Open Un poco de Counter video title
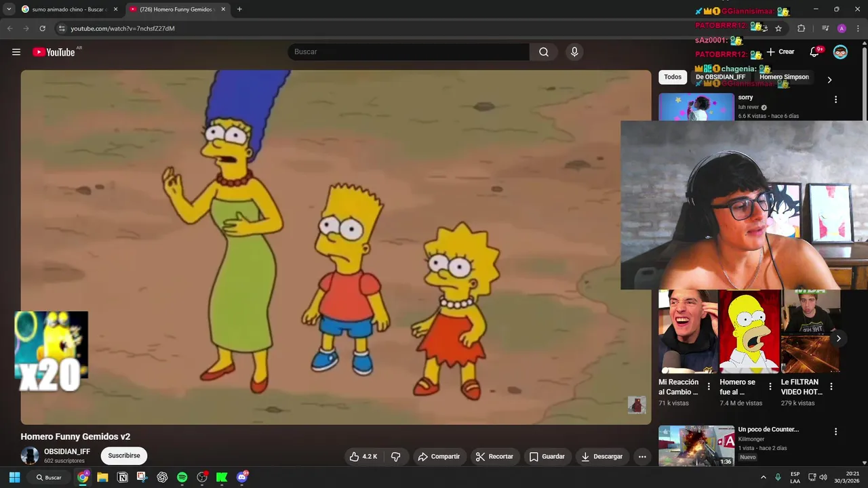This screenshot has height=488, width=868. click(x=768, y=430)
